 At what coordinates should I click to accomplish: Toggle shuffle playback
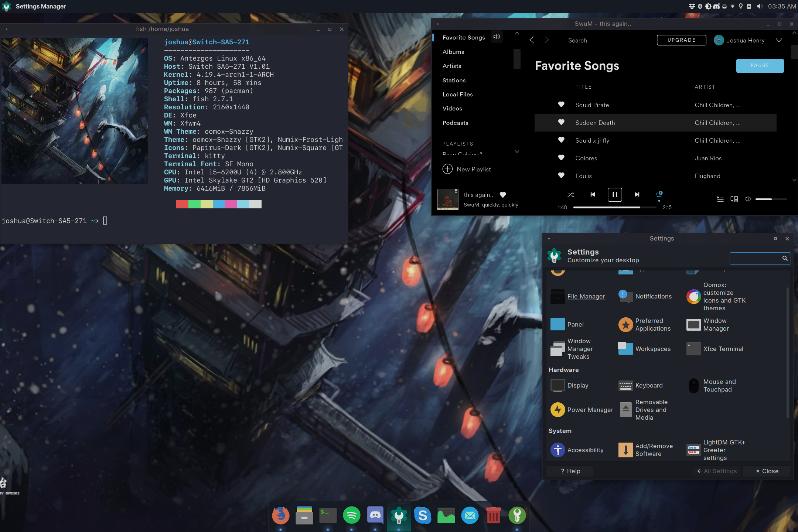tap(571, 194)
